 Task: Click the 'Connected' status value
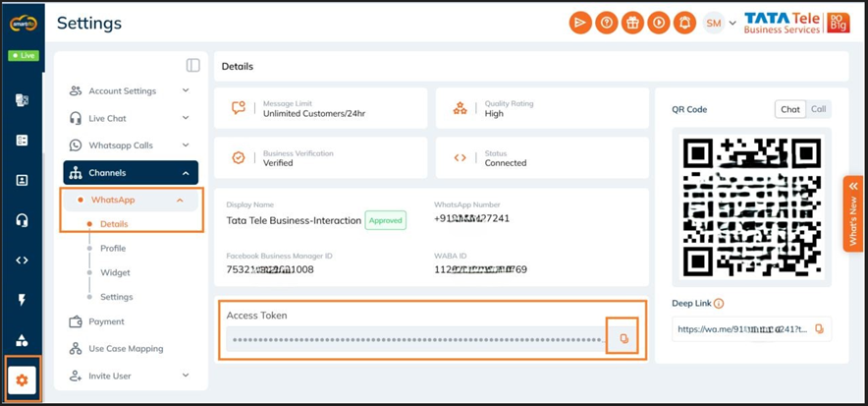[x=506, y=163]
